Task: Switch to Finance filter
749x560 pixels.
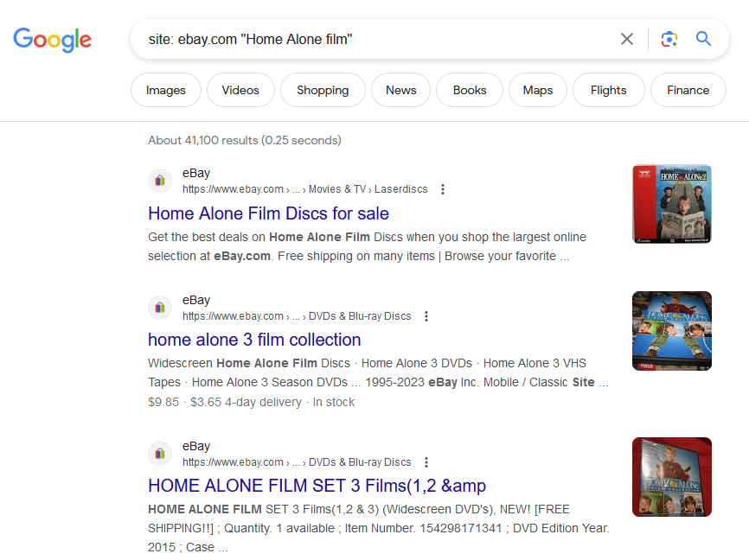Action: pos(688,90)
